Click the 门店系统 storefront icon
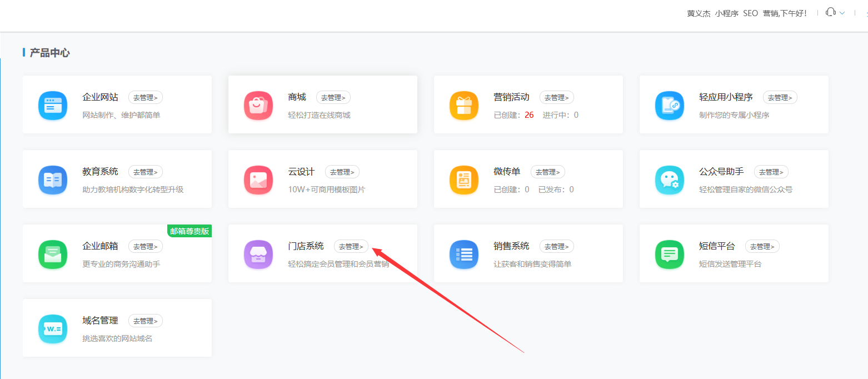Viewport: 868px width, 379px height. point(258,255)
